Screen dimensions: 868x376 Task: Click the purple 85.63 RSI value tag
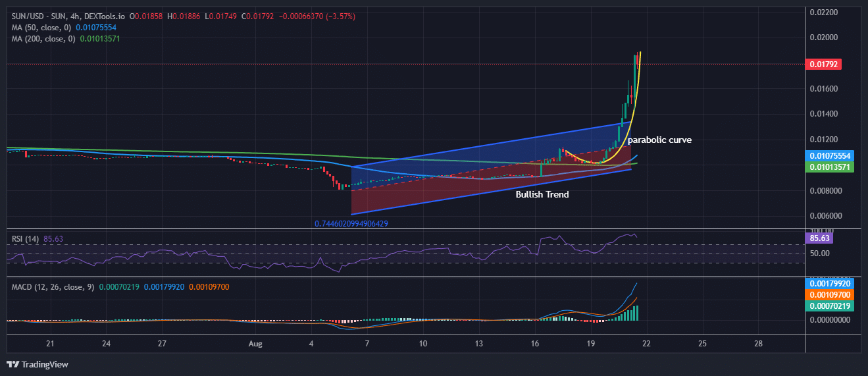(x=819, y=239)
